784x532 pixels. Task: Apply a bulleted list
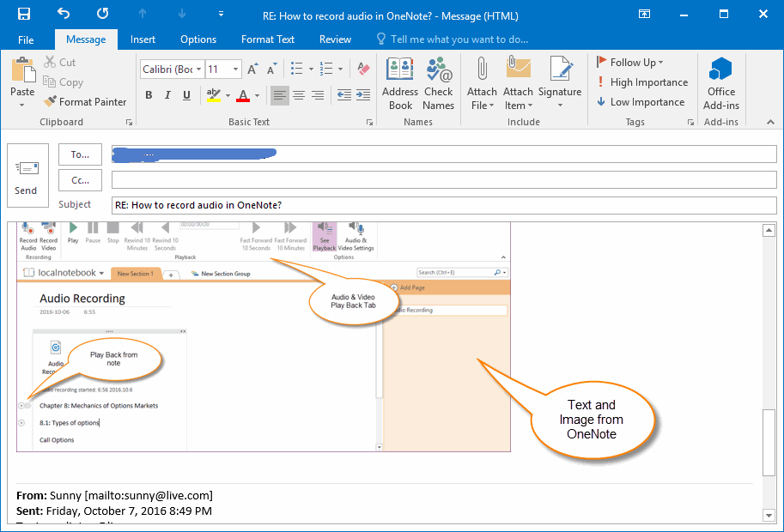pos(297,69)
